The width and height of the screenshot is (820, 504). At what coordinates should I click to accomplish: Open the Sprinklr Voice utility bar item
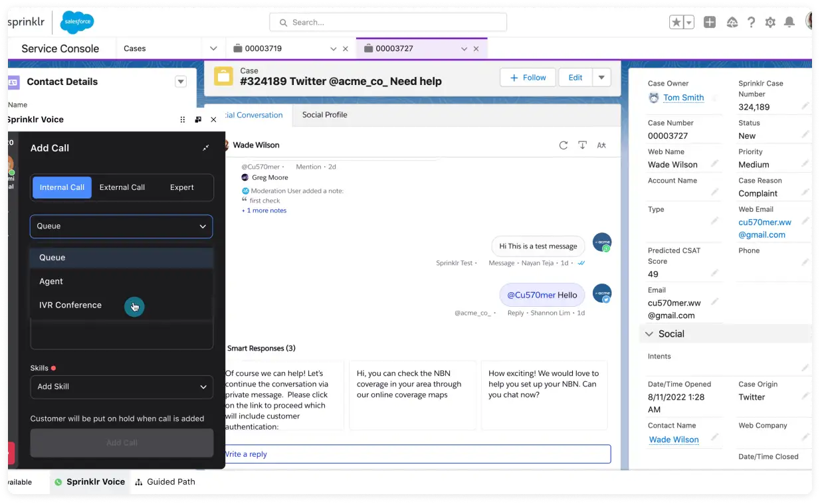pos(90,482)
